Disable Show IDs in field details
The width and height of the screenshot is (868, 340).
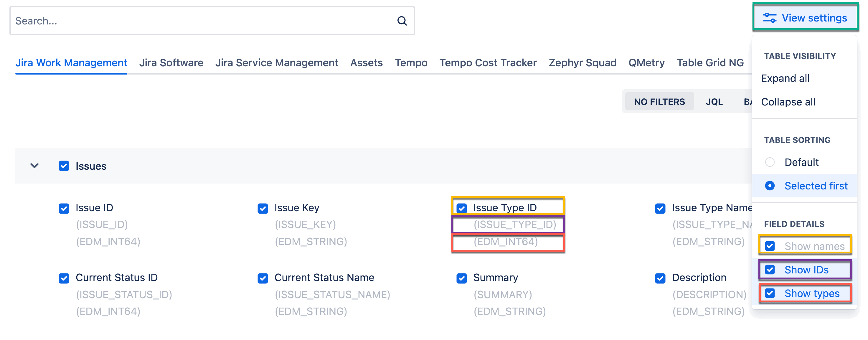pyautogui.click(x=770, y=270)
